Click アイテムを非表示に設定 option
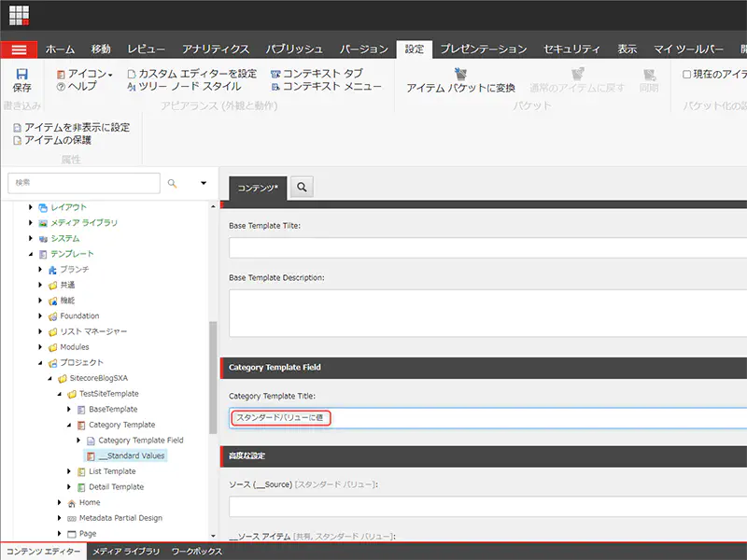The height and width of the screenshot is (560, 747). (72, 127)
